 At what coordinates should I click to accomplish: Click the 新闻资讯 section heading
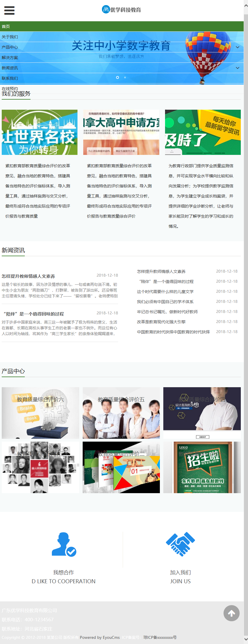[13, 250]
